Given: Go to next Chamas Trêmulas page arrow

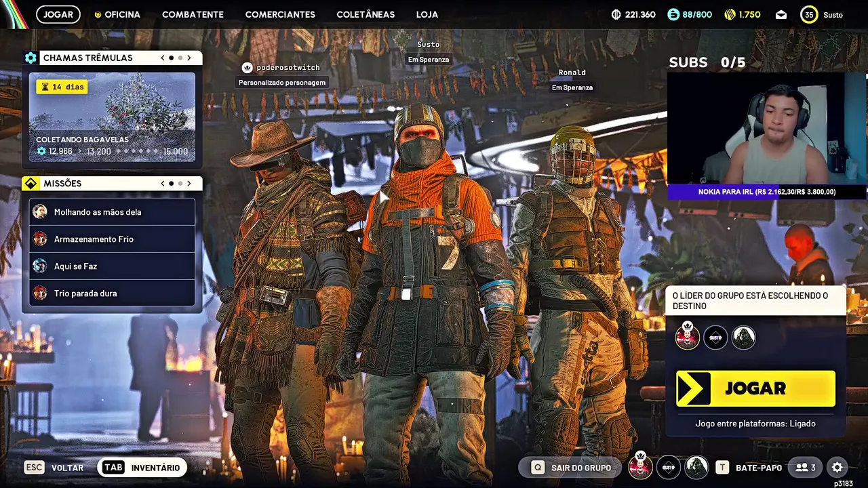Looking at the screenshot, I should 189,58.
